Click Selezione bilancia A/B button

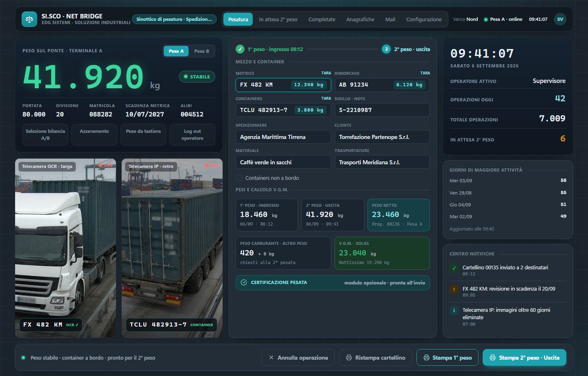(45, 135)
